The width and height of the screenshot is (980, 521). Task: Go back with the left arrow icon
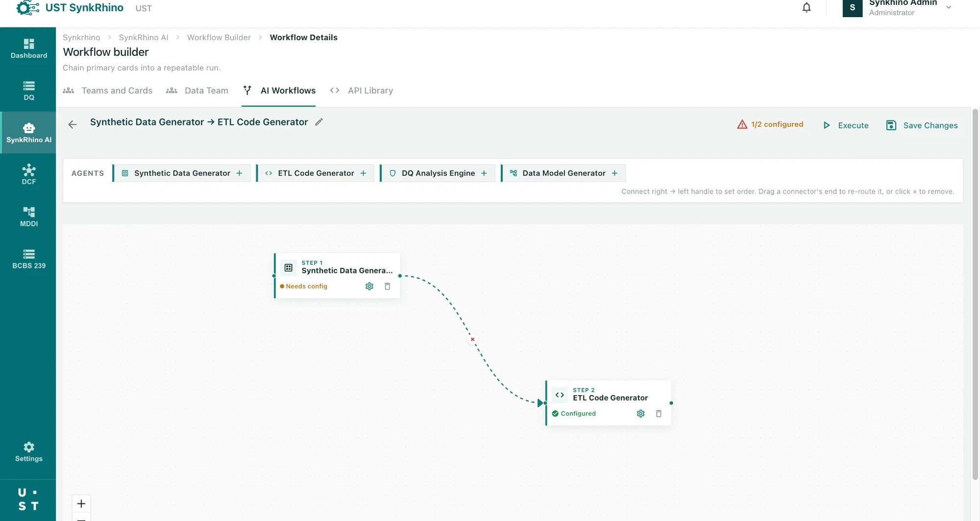tap(73, 124)
